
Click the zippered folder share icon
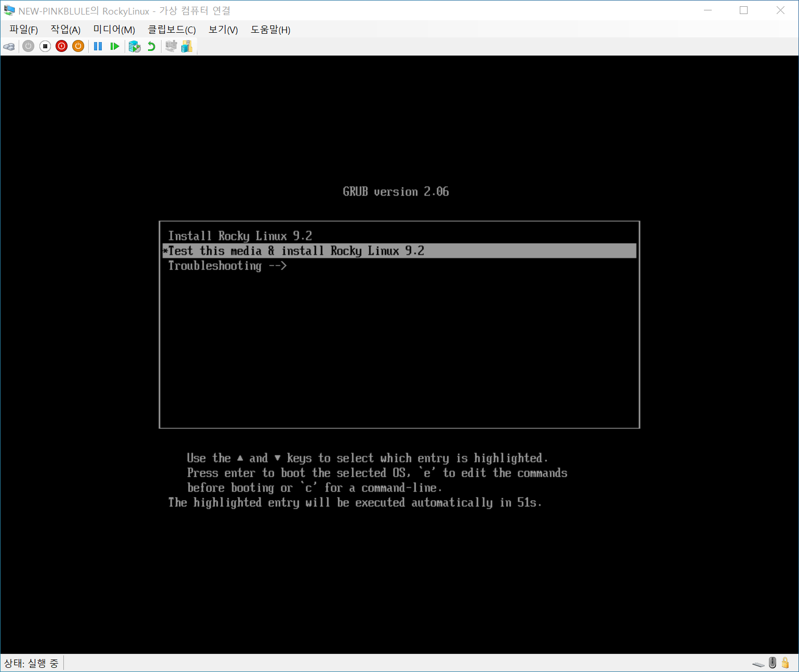pyautogui.click(x=187, y=46)
